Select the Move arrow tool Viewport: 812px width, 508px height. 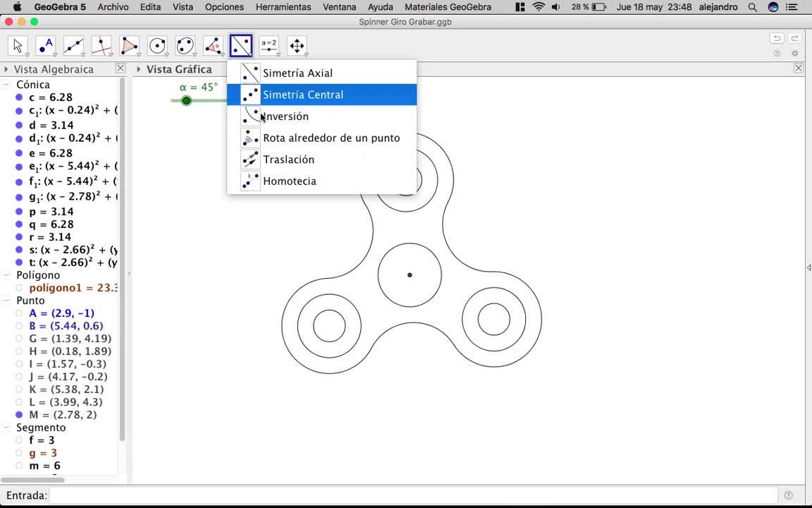pos(18,46)
